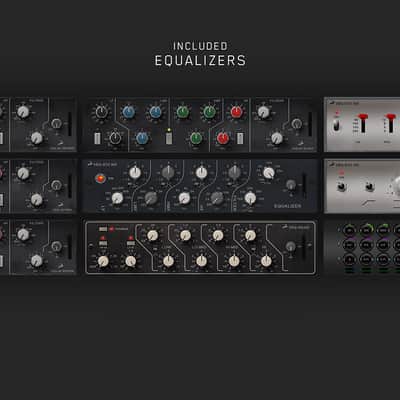
Task: Click the second upper green knob
Action: tap(209, 112)
